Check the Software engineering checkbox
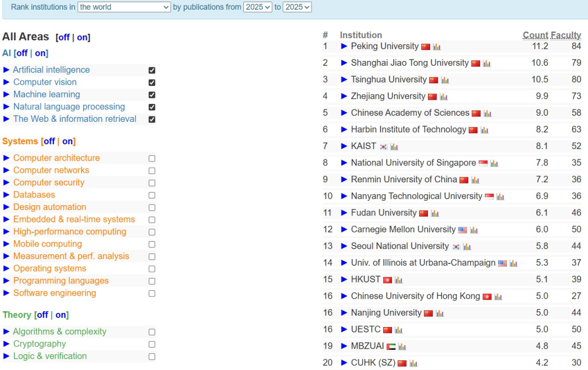The height and width of the screenshot is (370, 588). (152, 293)
